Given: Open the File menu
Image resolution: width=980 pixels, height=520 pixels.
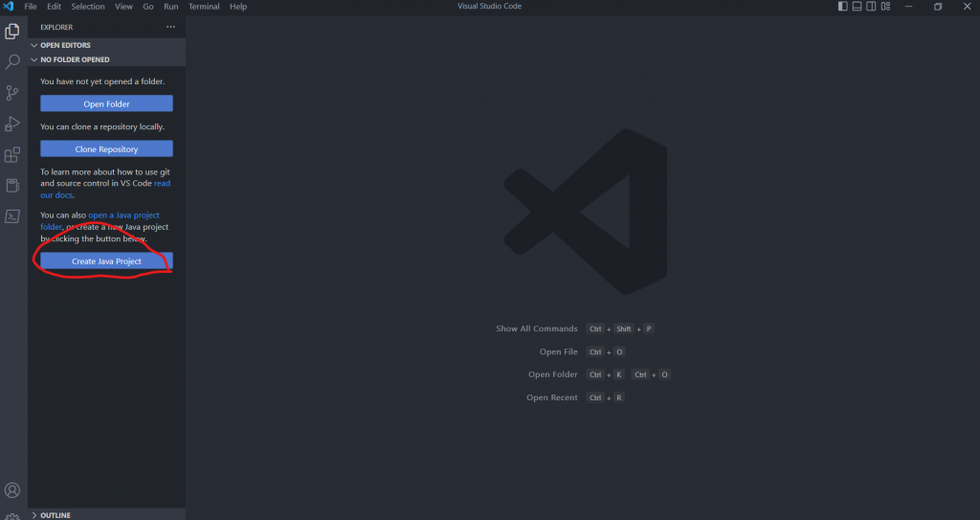Looking at the screenshot, I should 31,7.
